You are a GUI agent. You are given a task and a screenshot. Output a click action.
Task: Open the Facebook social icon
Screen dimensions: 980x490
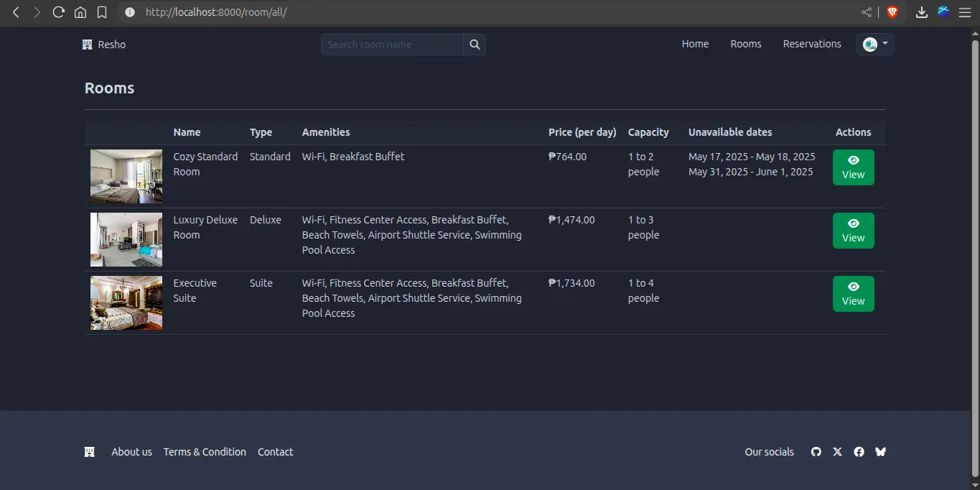coord(859,452)
